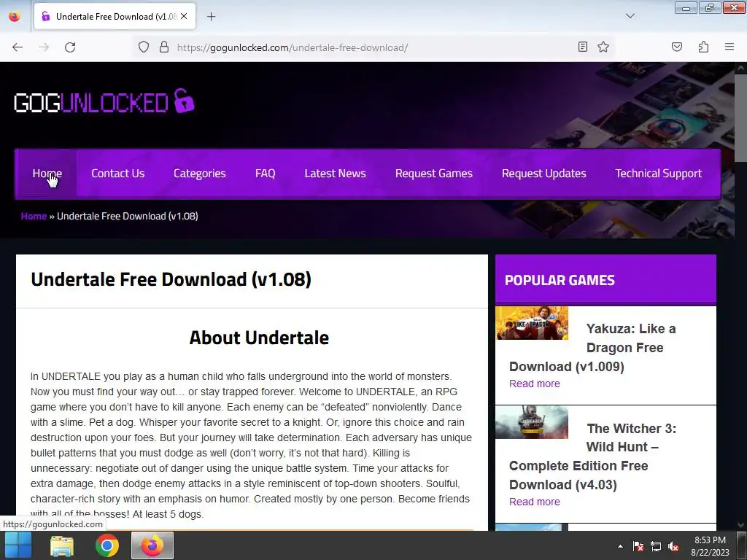Open Latest News from the nav bar
The height and width of the screenshot is (560, 747).
pyautogui.click(x=335, y=174)
